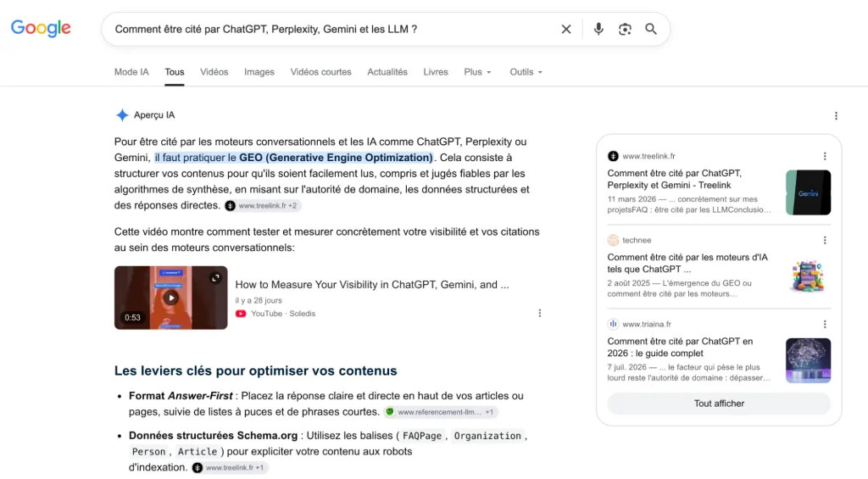Image resolution: width=868 pixels, height=479 pixels.
Task: Open triaina guide complet 2026 article
Action: [681, 348]
